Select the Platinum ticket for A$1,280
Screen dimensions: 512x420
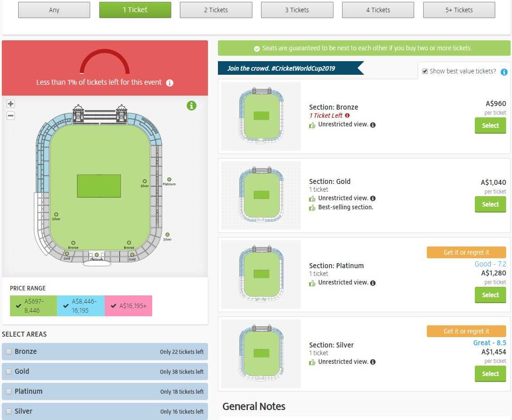(x=490, y=295)
